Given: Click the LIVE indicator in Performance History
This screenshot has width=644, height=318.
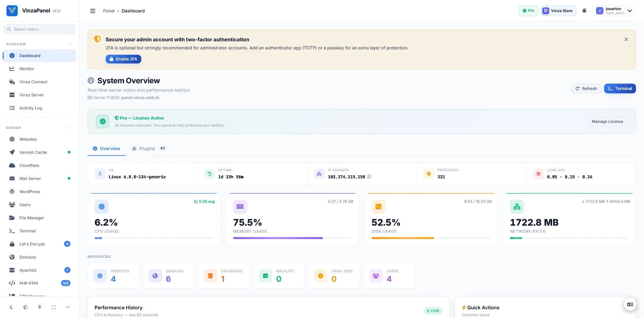Looking at the screenshot, I should 433,311.
